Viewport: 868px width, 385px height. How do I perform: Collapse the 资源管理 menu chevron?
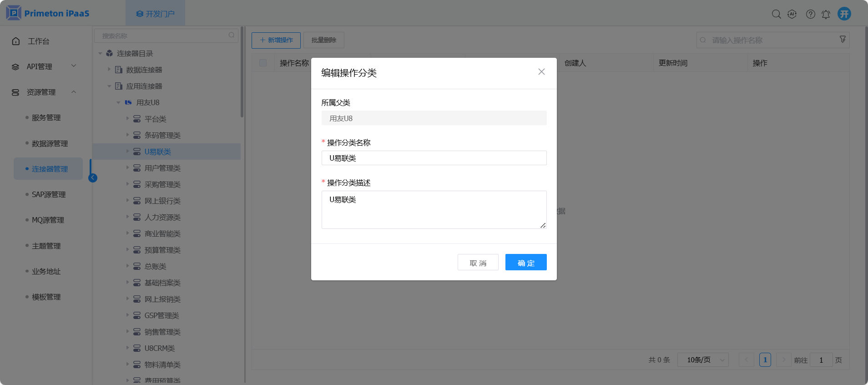point(74,92)
